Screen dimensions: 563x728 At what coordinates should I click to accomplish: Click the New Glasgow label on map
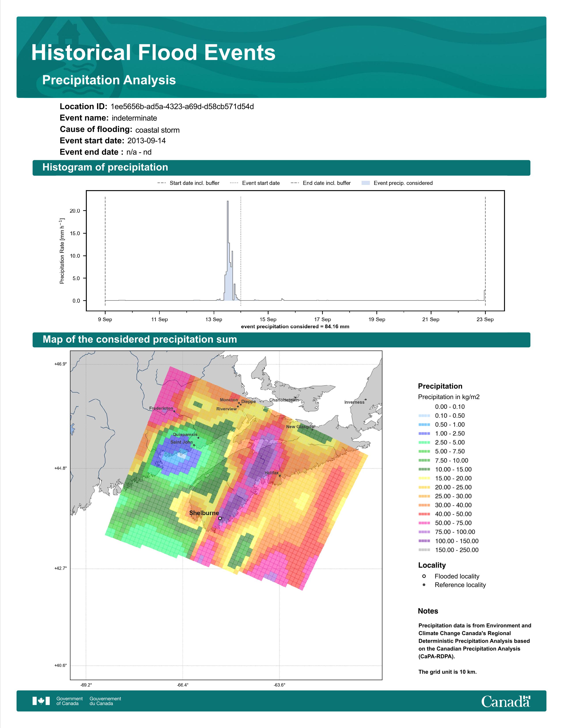coord(300,427)
